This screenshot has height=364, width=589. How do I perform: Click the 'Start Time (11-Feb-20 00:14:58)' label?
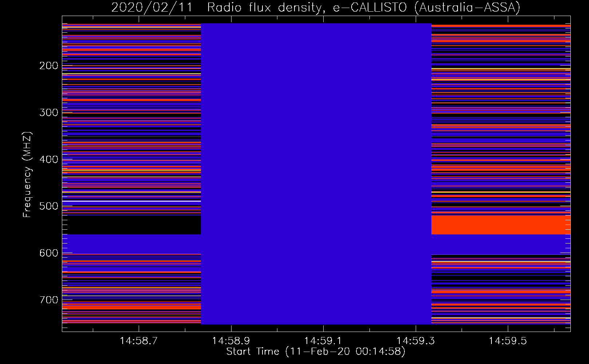pos(316,352)
